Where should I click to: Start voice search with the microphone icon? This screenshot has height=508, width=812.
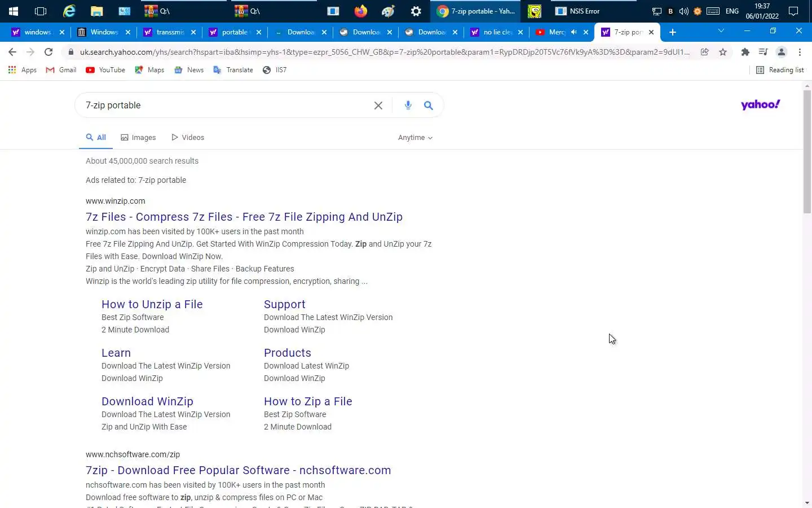click(408, 105)
